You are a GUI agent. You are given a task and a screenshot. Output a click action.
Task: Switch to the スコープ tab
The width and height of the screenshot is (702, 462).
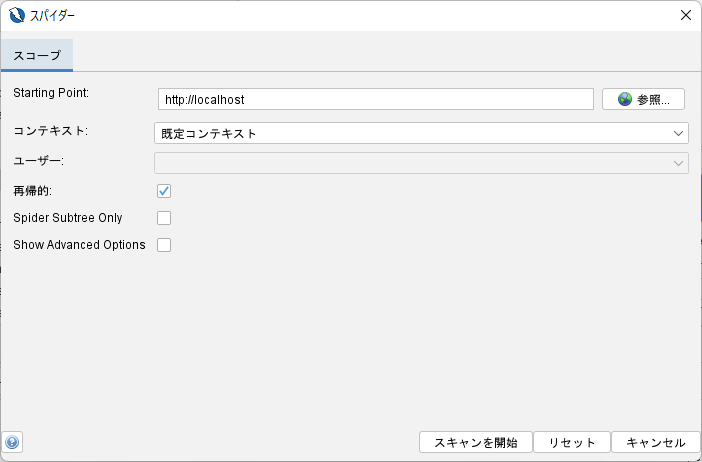click(37, 56)
